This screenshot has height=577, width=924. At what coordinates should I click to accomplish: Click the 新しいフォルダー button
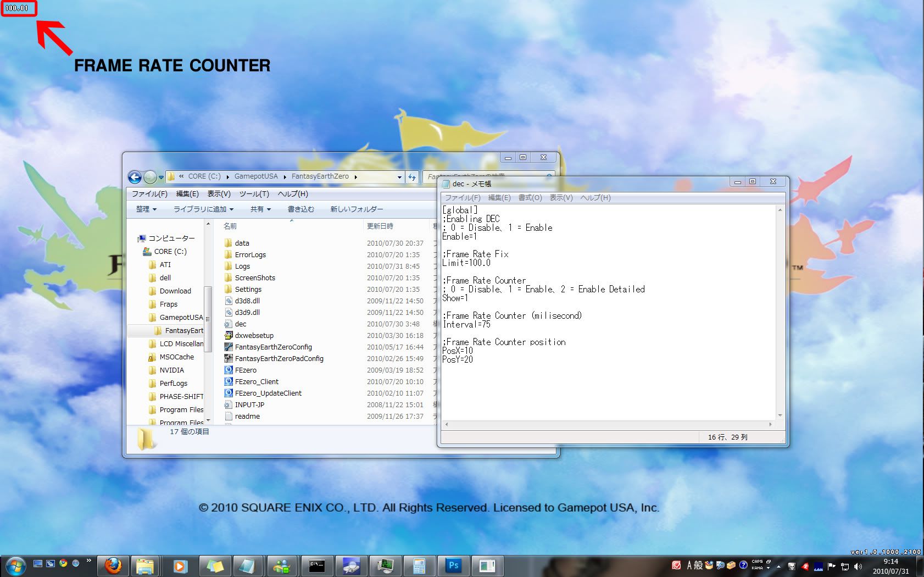pos(357,209)
